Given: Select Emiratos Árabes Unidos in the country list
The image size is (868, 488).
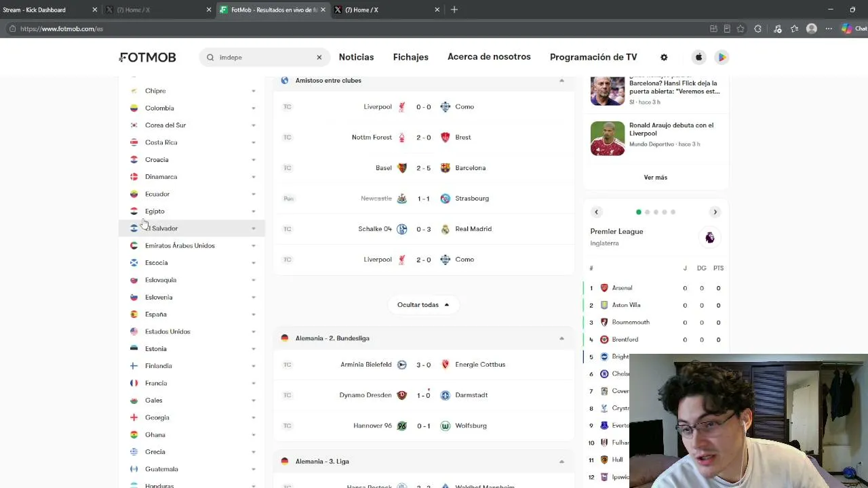Looking at the screenshot, I should pos(180,246).
